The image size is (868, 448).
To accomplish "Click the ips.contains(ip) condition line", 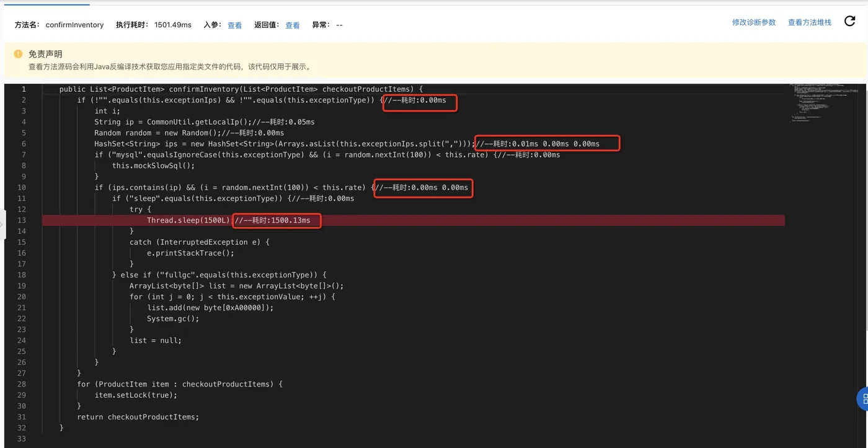I will (281, 187).
